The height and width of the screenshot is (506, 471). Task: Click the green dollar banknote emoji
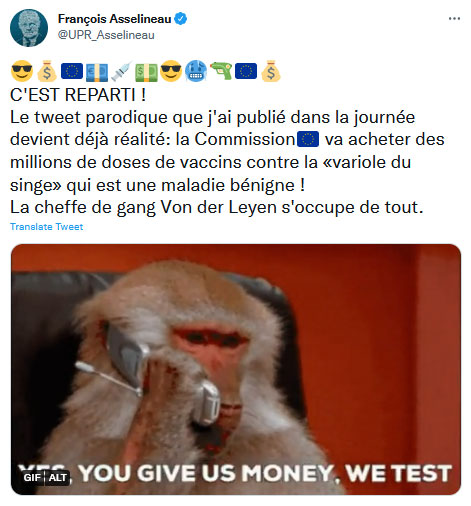pyautogui.click(x=146, y=73)
